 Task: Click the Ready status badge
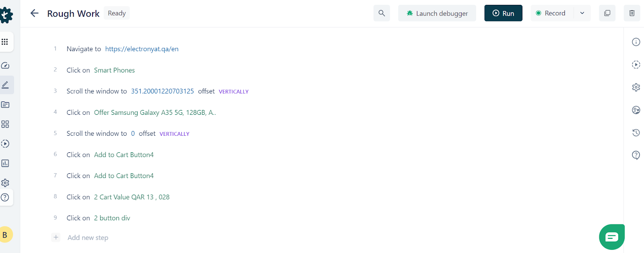click(117, 13)
